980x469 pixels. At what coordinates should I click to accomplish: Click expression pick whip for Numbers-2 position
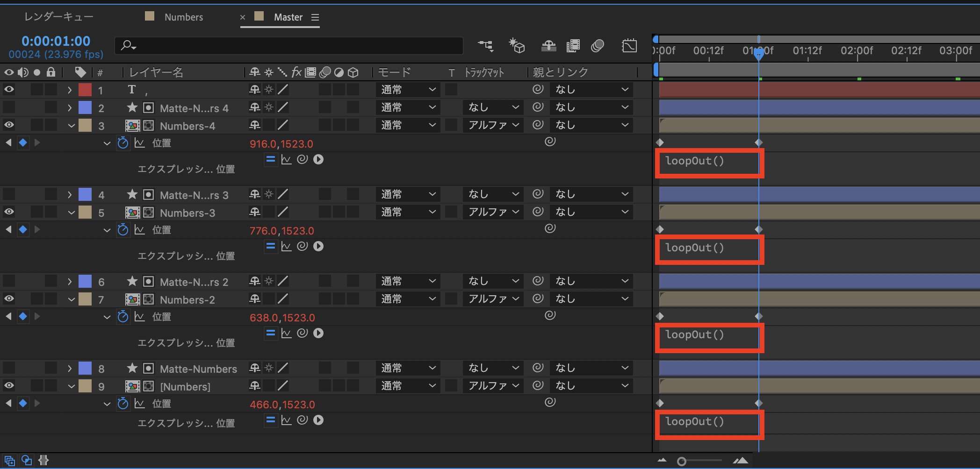[303, 333]
